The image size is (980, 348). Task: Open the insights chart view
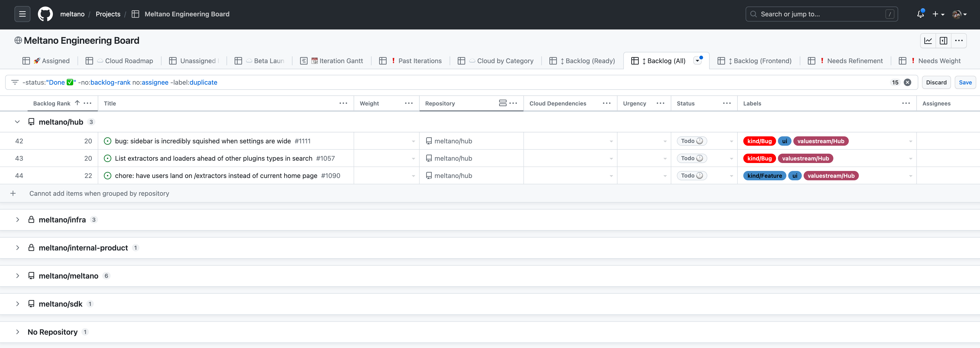(x=928, y=40)
